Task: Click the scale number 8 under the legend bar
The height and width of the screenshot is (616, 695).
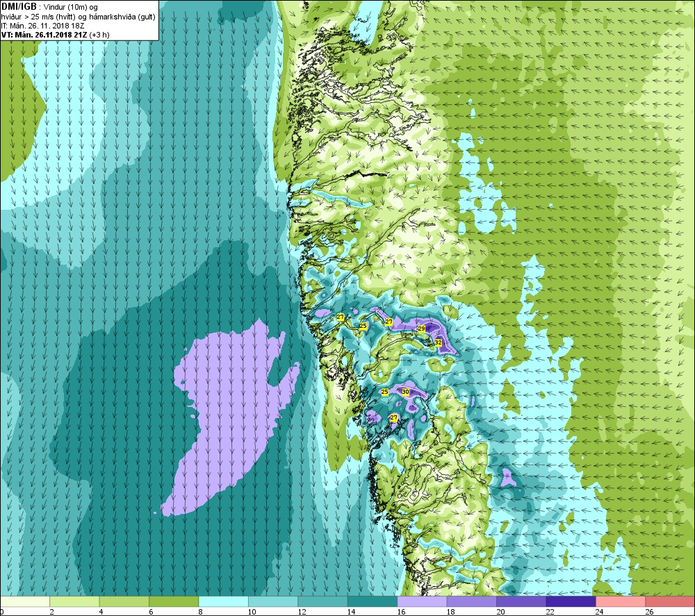Action: (x=201, y=612)
